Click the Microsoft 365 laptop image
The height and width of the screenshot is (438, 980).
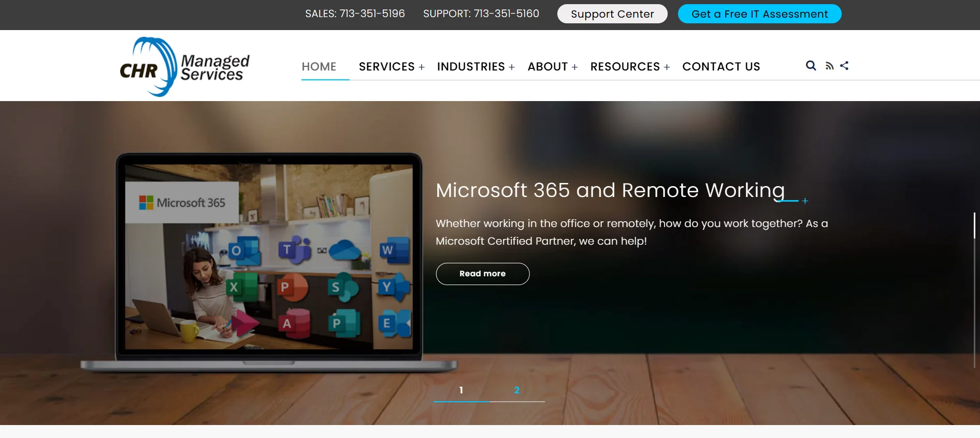[269, 262]
